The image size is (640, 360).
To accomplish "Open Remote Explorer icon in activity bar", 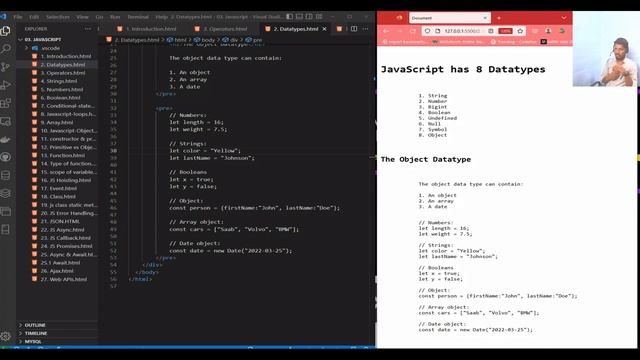I will [6, 121].
